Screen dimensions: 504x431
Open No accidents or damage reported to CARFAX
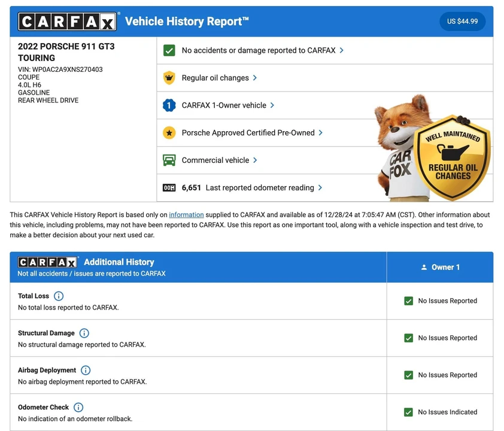(x=259, y=50)
